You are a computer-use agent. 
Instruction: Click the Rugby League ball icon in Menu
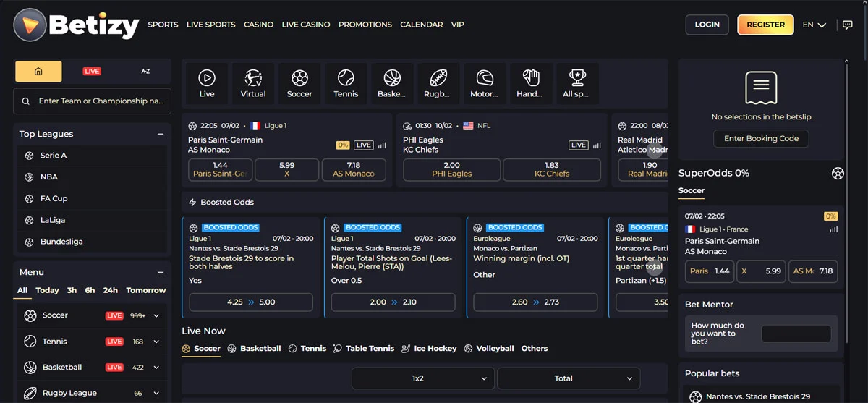point(30,393)
